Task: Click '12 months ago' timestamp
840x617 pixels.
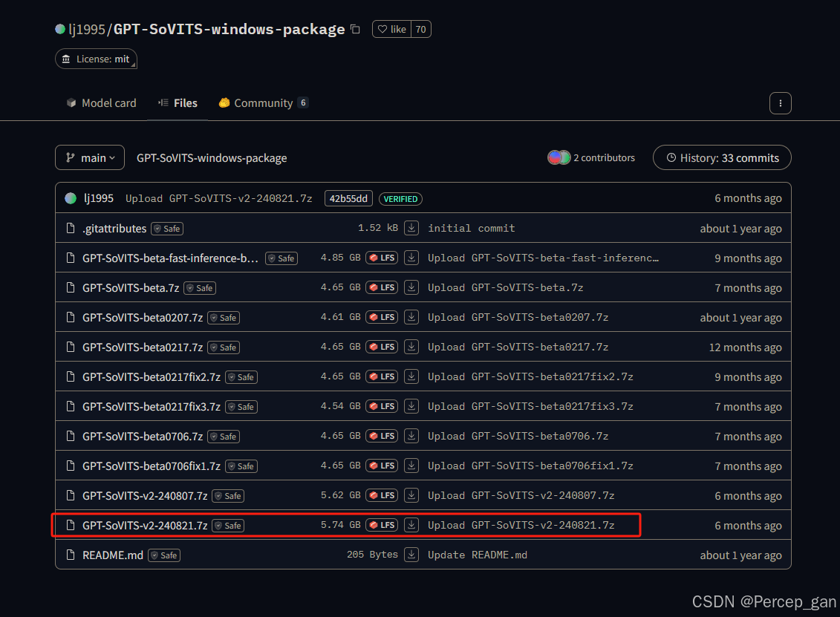Action: tap(745, 347)
